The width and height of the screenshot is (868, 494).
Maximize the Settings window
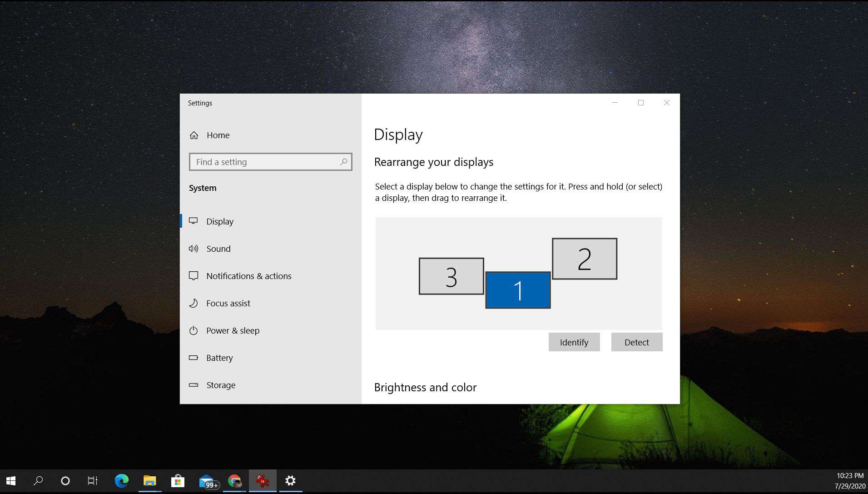click(x=641, y=103)
